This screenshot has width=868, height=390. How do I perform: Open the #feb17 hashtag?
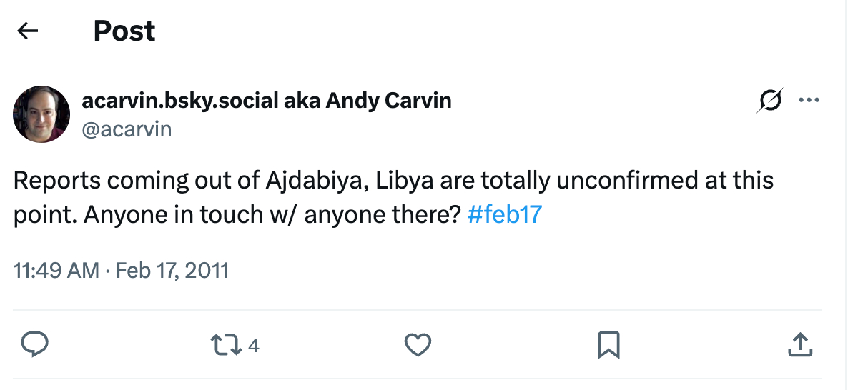coord(504,214)
